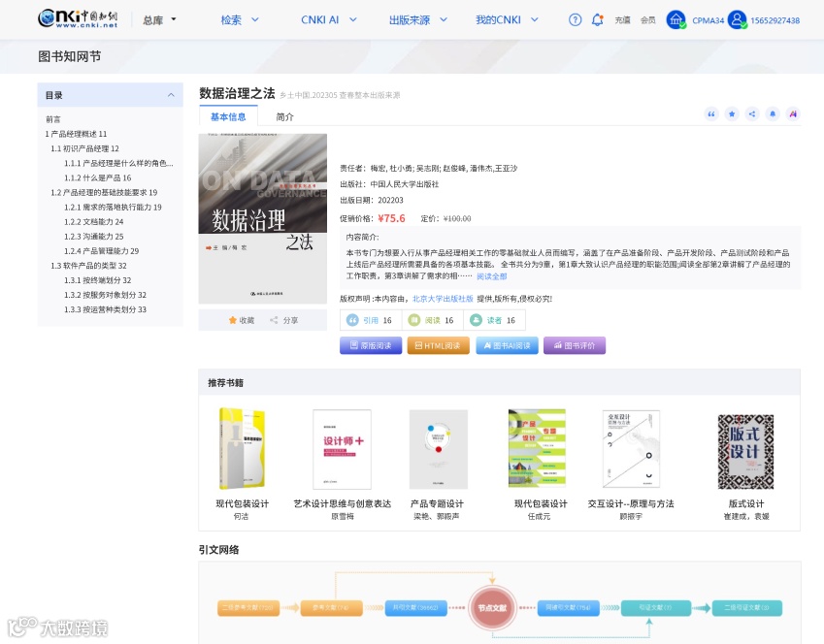The width and height of the screenshot is (824, 644).
Task: Click the 充值 recharge link
Action: pos(622,20)
